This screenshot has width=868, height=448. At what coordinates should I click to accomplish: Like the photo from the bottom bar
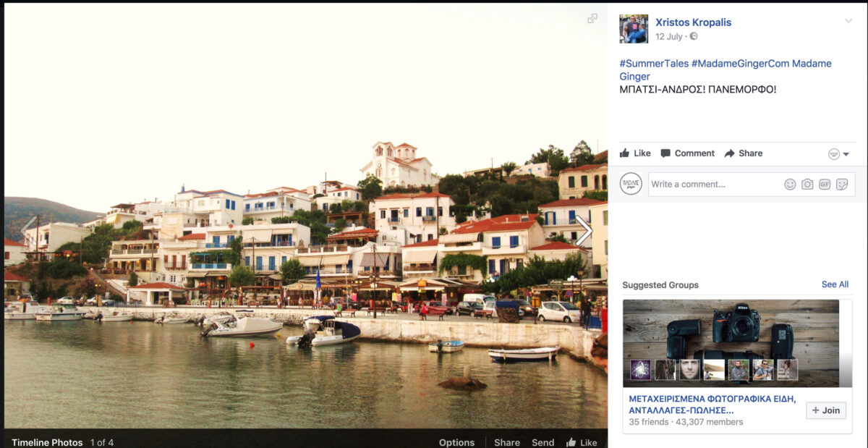pyautogui.click(x=582, y=442)
